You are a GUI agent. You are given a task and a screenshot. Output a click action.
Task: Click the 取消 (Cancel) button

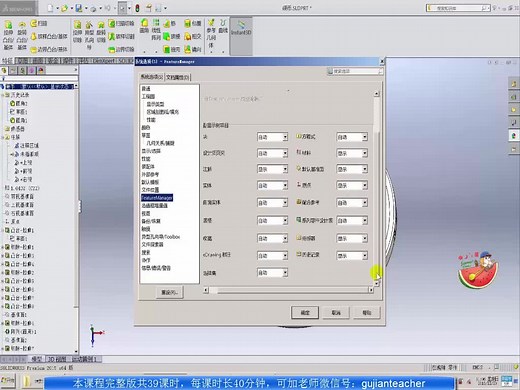point(336,313)
